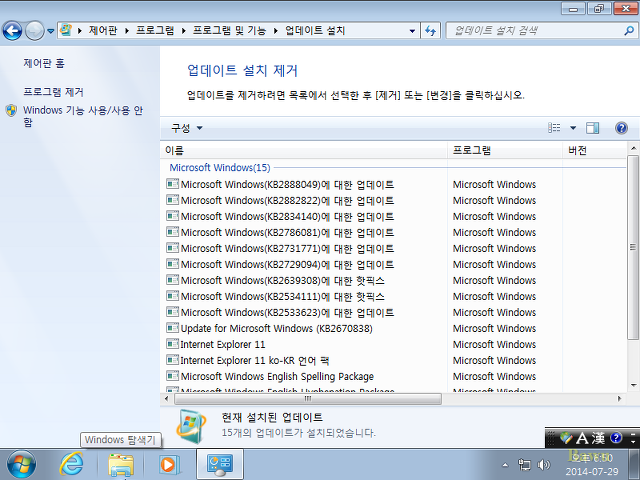Click vertical scrollbar down arrow
Screen dimensions: 640x480
pyautogui.click(x=633, y=385)
